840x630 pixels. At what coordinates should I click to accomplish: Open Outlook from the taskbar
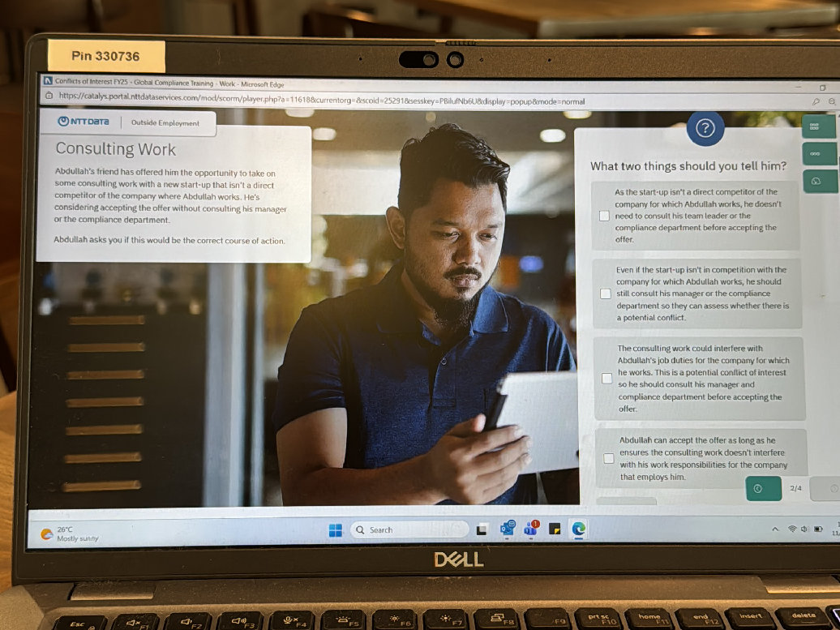(x=507, y=528)
